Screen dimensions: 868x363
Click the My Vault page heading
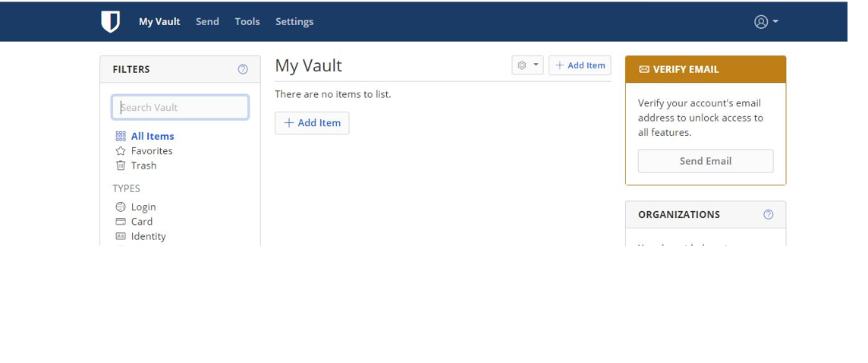[308, 65]
